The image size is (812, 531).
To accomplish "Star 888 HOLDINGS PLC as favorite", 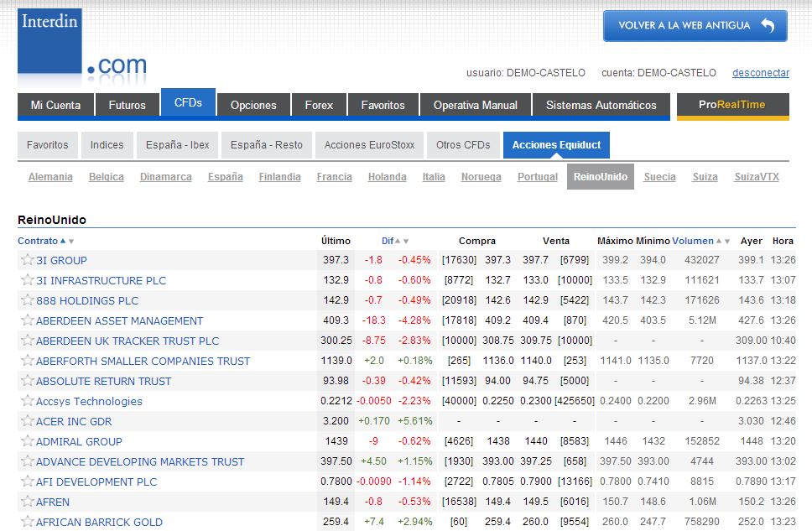I will 28,300.
